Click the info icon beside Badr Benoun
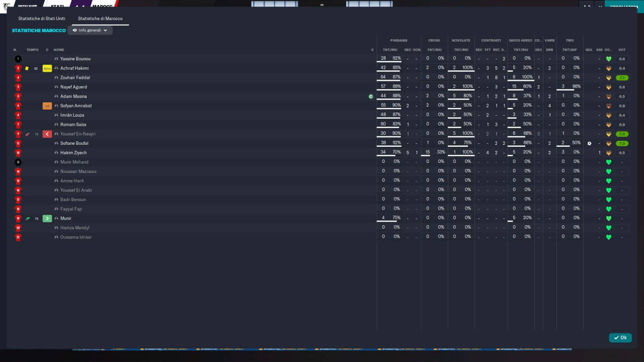 56,200
